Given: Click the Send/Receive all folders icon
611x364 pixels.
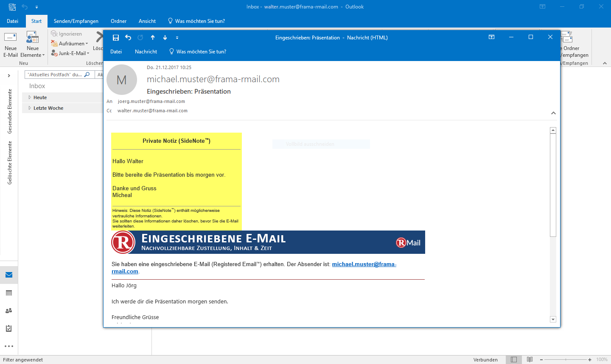Looking at the screenshot, I should pyautogui.click(x=567, y=37).
